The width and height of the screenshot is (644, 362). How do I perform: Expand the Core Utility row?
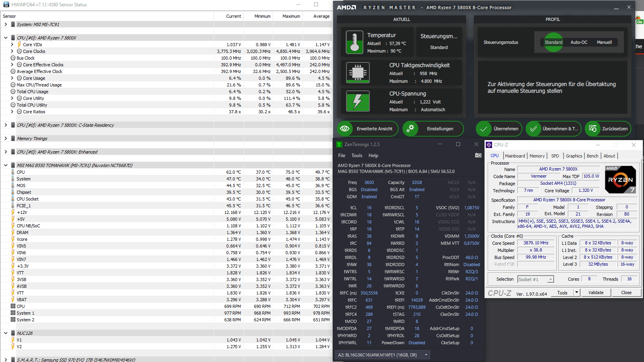click(12, 98)
